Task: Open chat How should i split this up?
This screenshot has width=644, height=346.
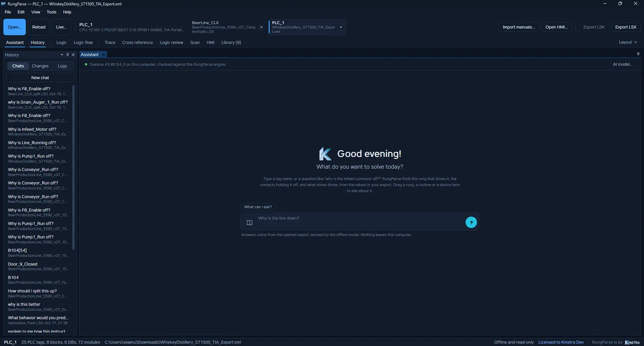Action: (38, 293)
